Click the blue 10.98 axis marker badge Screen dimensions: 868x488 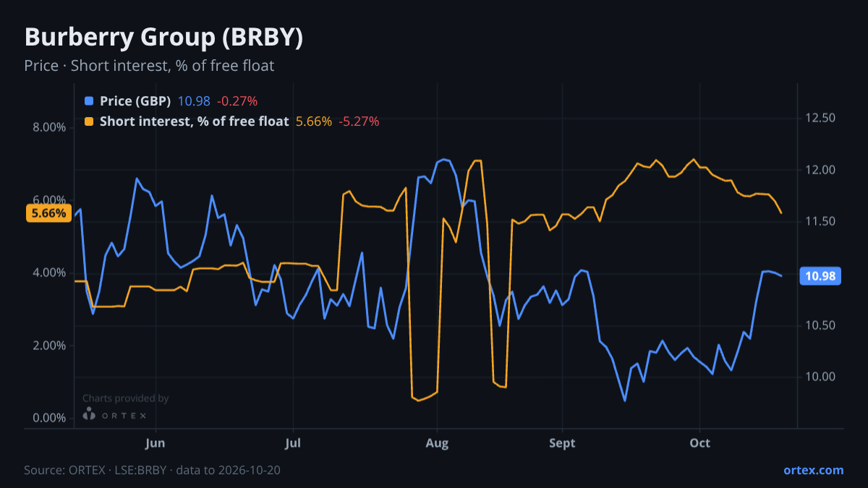pos(820,275)
